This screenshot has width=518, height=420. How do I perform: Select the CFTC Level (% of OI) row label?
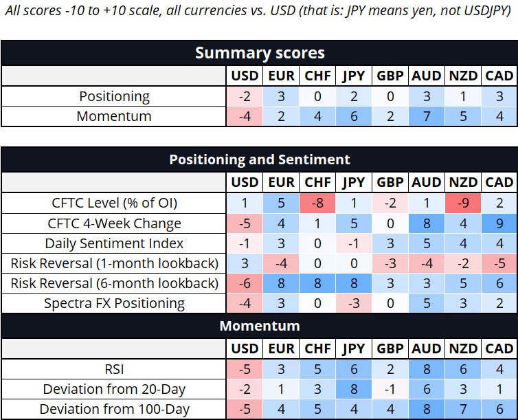click(x=114, y=203)
